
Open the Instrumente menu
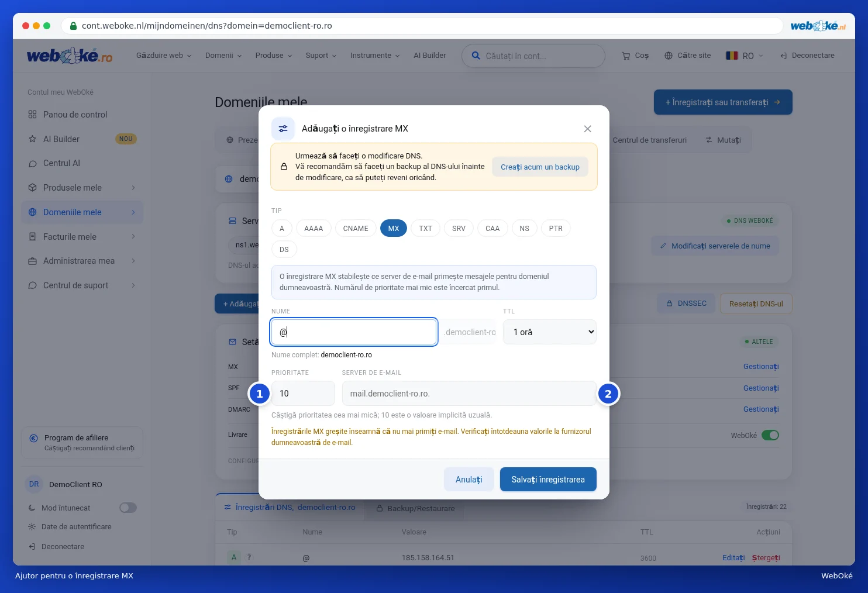pos(375,56)
